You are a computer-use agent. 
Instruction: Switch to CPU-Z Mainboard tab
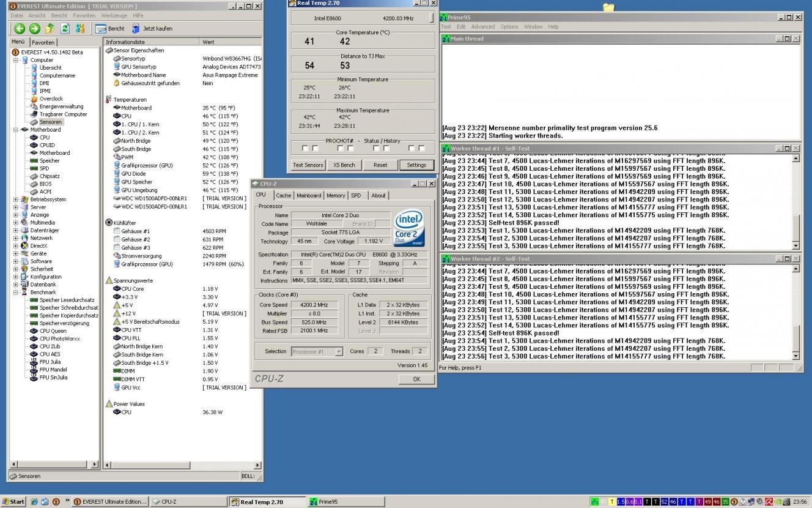pyautogui.click(x=309, y=196)
